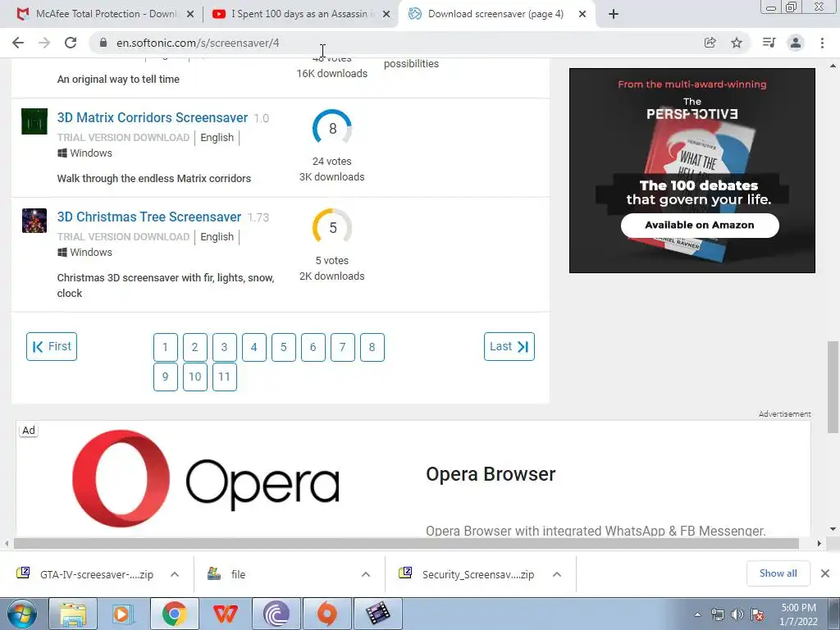View site info via lock icon
The width and height of the screenshot is (840, 630).
(103, 43)
